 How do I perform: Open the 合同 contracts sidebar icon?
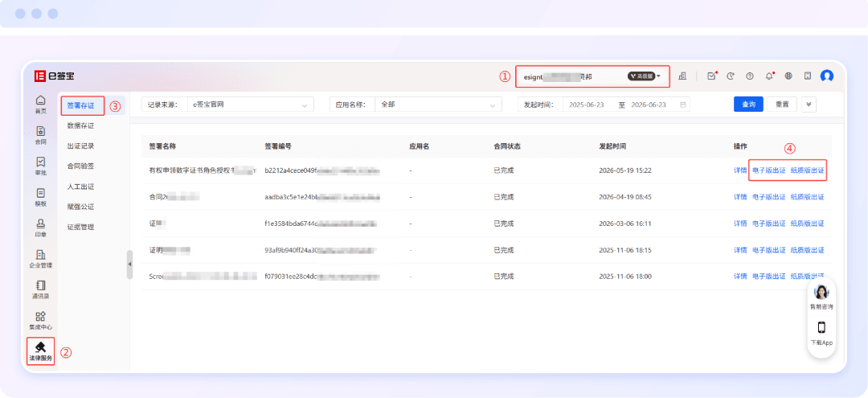(x=40, y=134)
